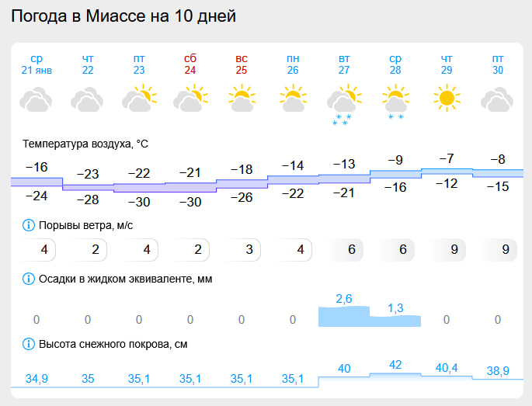
Task: Click the info icon beside precipitation
Action: [30, 279]
